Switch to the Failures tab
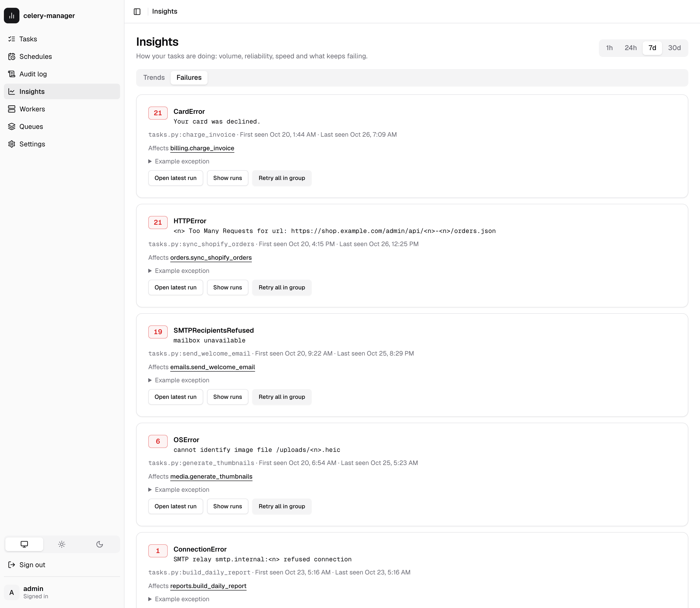700x608 pixels. (189, 78)
